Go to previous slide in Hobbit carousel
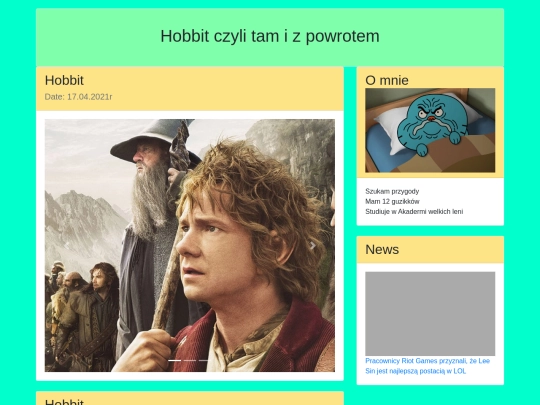Image resolution: width=540 pixels, height=405 pixels. point(66,245)
